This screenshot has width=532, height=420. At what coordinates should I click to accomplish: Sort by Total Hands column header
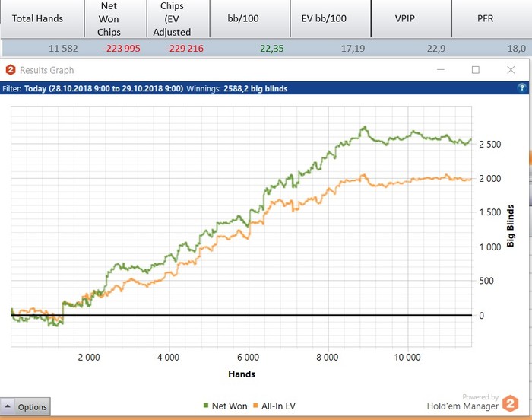click(42, 19)
